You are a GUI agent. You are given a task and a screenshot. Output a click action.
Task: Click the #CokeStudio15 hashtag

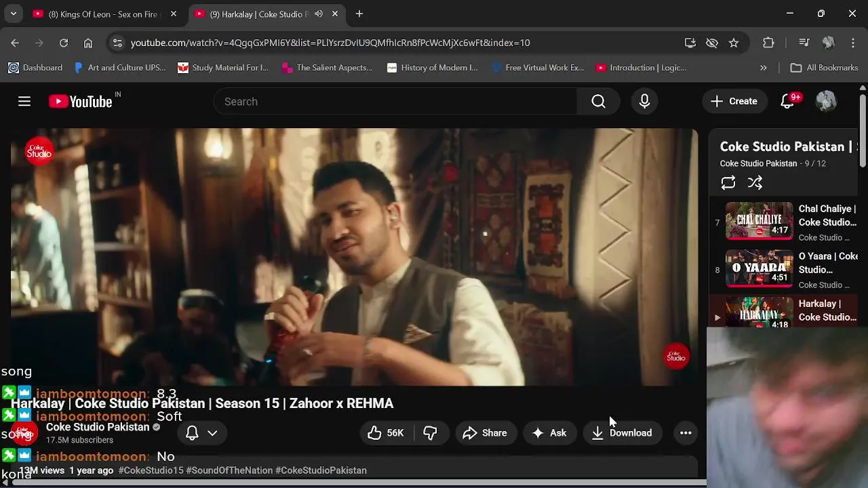click(151, 470)
